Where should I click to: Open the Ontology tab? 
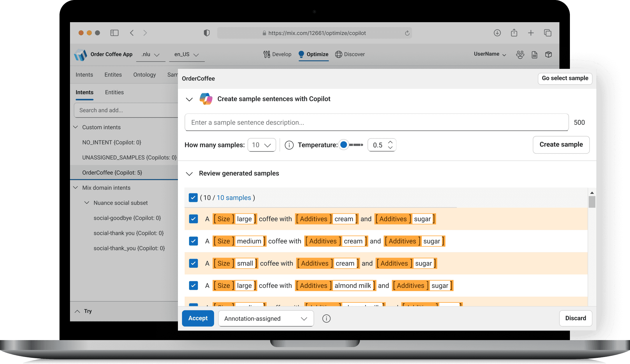(x=144, y=75)
